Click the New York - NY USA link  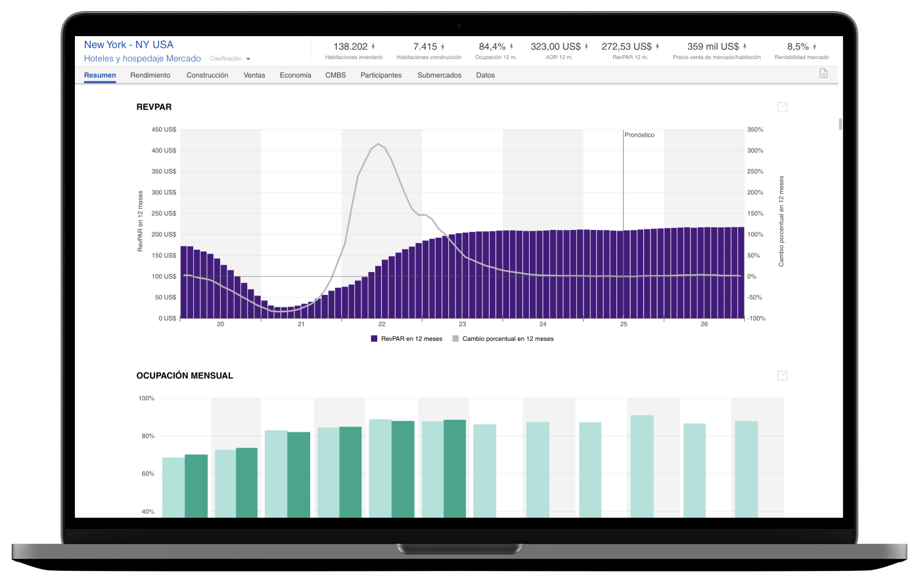[x=129, y=45]
